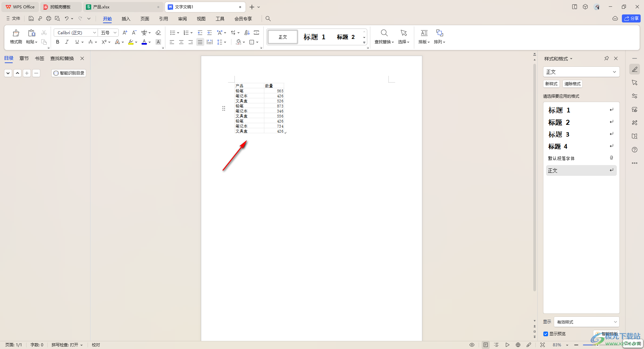Image resolution: width=644 pixels, height=349 pixels.
Task: Click the 拼写检查: 打开 status item
Action: [67, 345]
